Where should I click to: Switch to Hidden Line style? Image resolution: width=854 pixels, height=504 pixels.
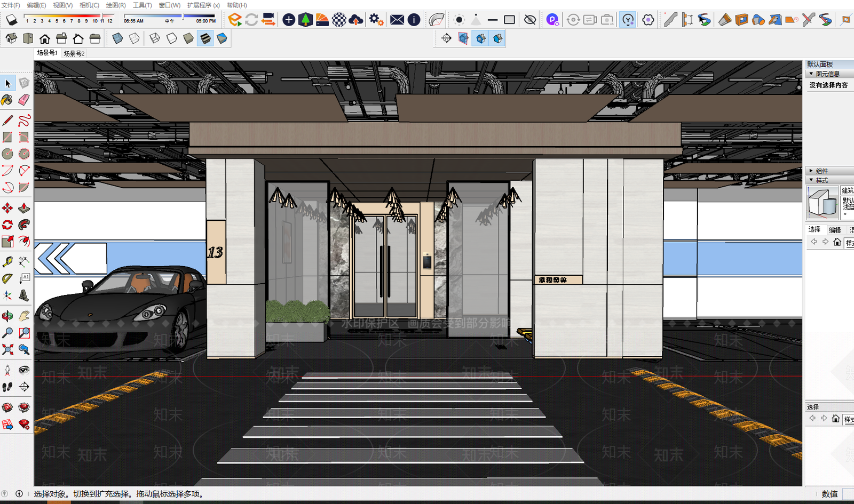coord(172,38)
